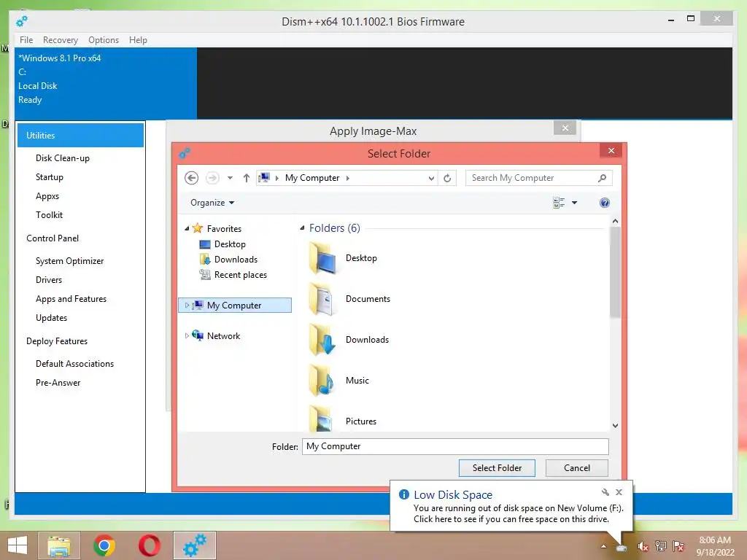Open System Optimizer
This screenshot has height=560, width=747.
click(x=69, y=261)
